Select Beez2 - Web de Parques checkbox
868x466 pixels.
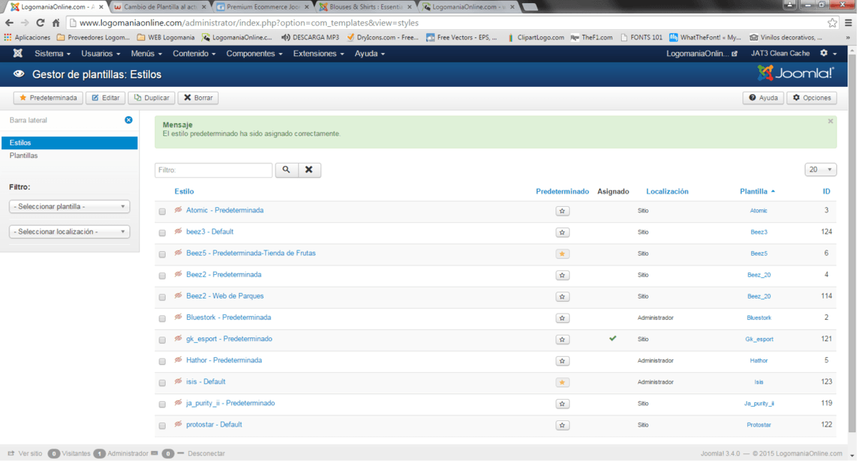tap(163, 297)
